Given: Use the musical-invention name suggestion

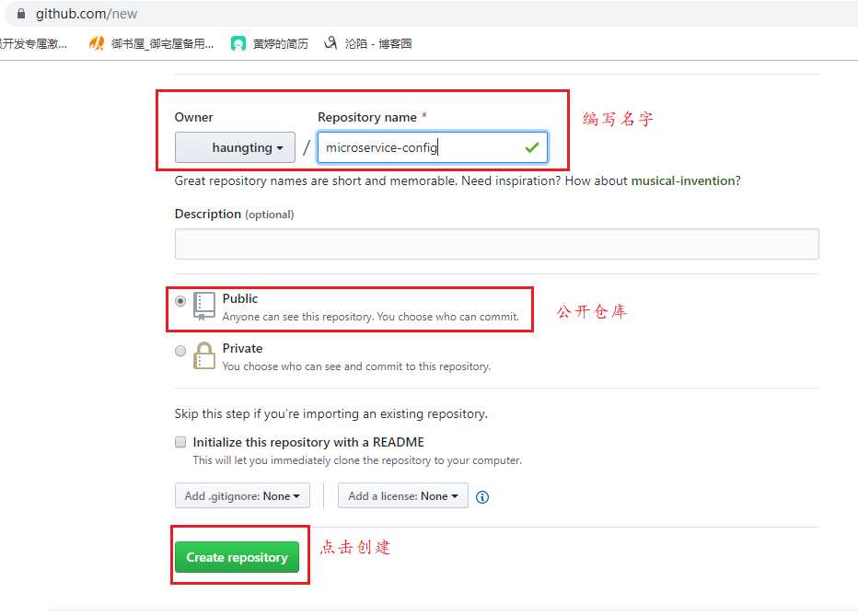Looking at the screenshot, I should point(683,180).
